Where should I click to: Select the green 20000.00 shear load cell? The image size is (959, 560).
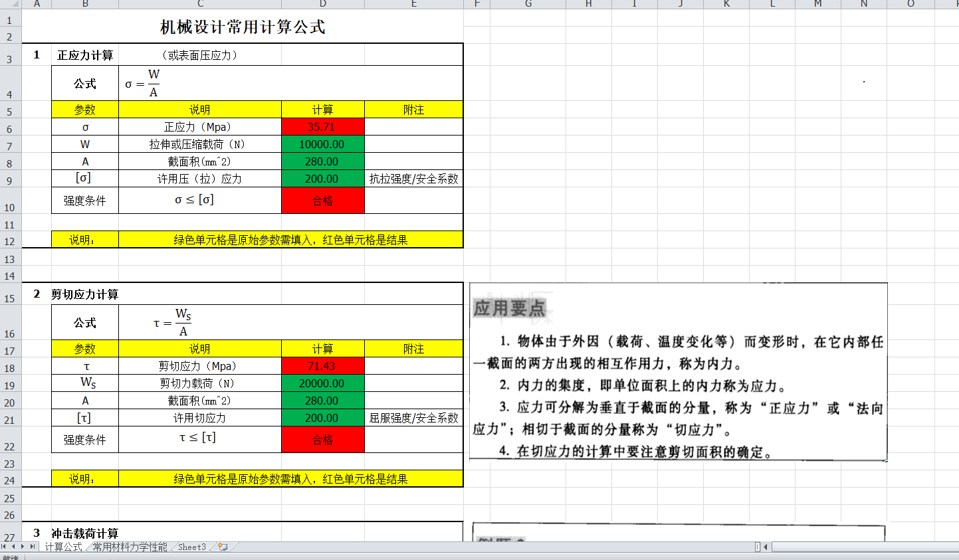coord(322,383)
